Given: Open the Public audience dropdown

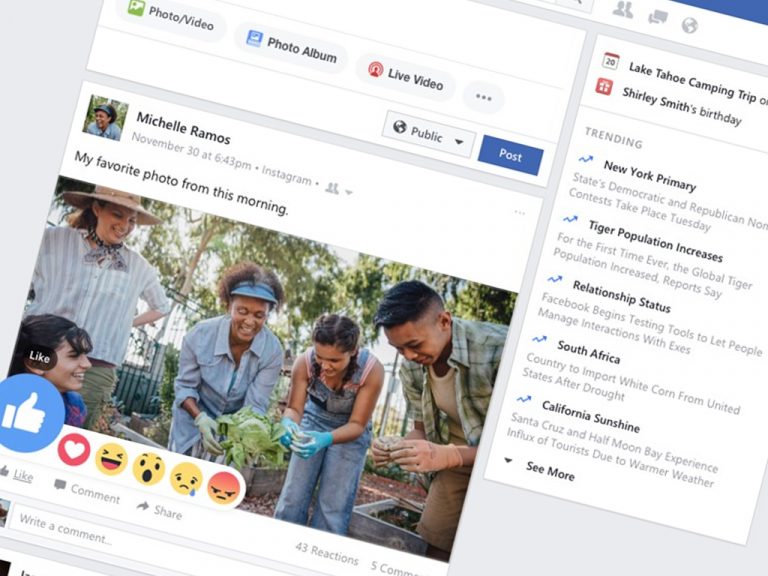Looking at the screenshot, I should tap(429, 134).
